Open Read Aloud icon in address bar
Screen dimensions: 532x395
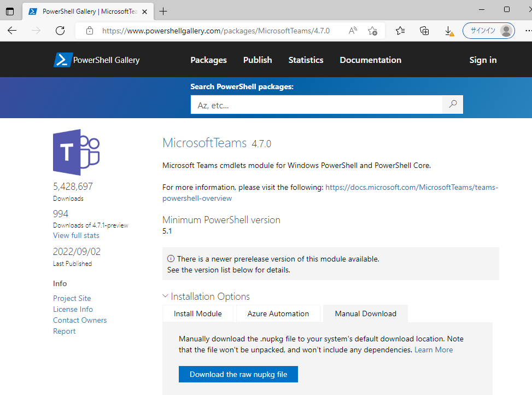pos(353,31)
